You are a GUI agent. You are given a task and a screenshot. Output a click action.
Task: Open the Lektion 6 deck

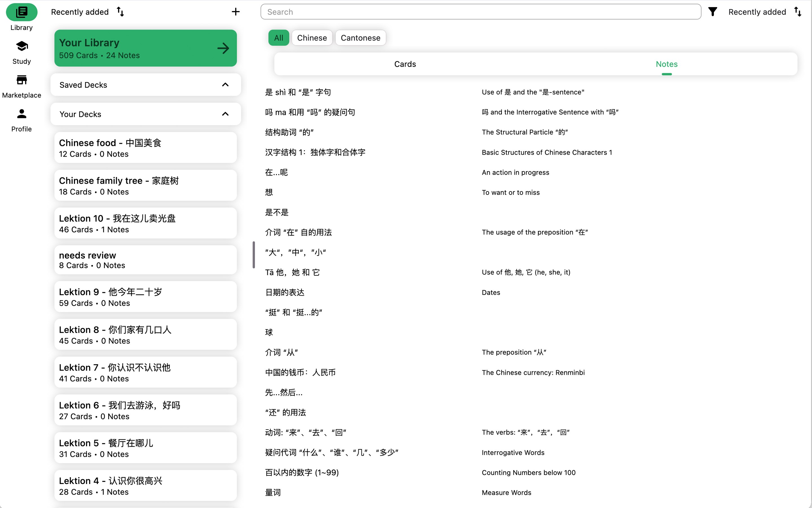(x=145, y=410)
